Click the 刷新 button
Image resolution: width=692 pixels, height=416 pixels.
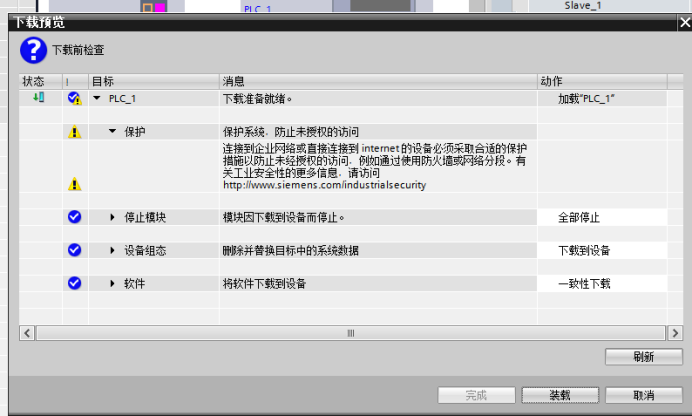(643, 357)
